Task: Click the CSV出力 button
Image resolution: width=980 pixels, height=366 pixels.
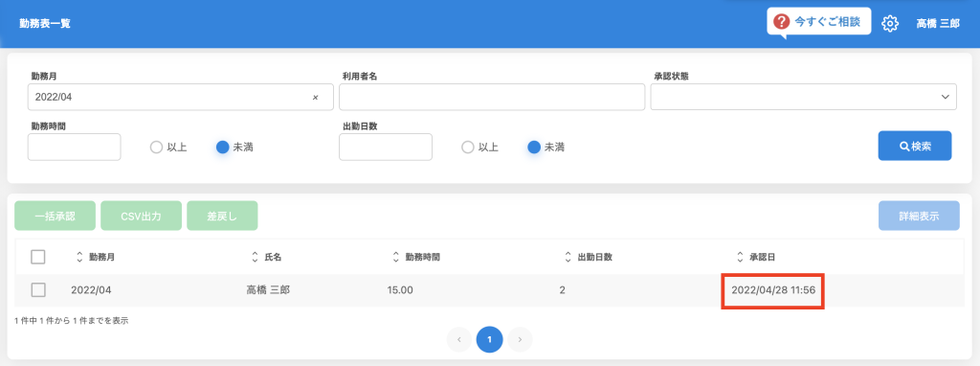Action: tap(142, 216)
